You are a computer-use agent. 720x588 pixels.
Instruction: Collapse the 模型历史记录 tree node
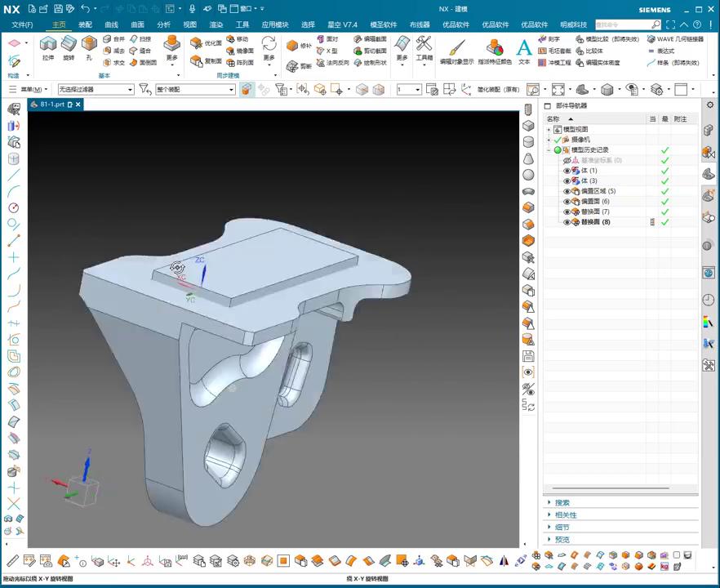click(x=549, y=150)
